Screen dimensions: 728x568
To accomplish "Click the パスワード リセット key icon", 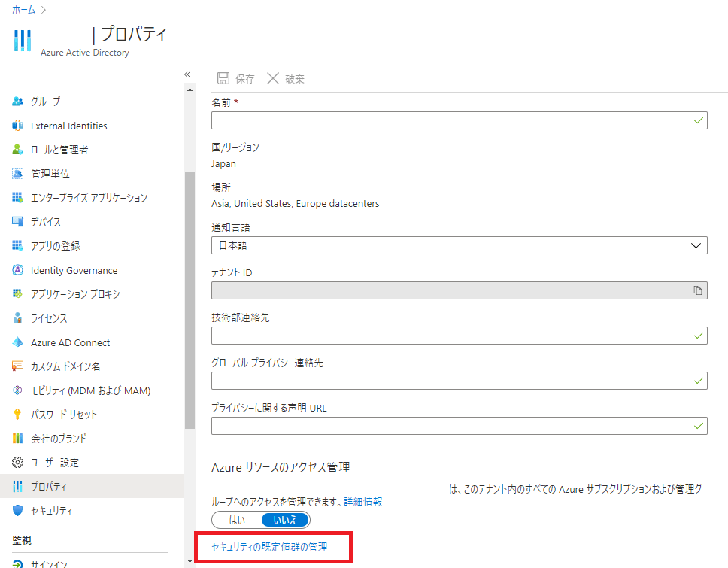I will point(17,415).
